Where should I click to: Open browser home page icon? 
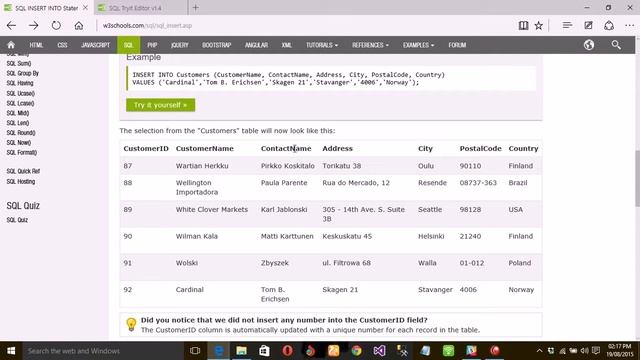point(79,25)
